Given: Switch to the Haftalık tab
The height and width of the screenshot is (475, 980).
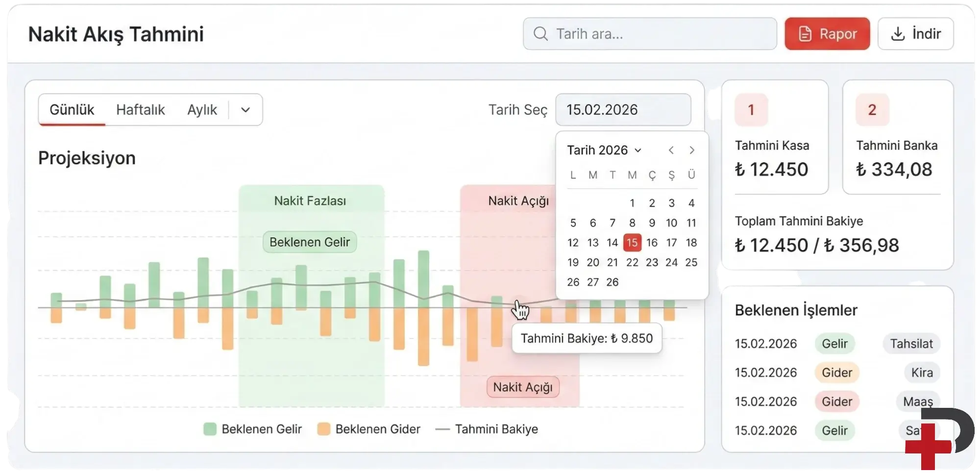Looking at the screenshot, I should coord(140,110).
